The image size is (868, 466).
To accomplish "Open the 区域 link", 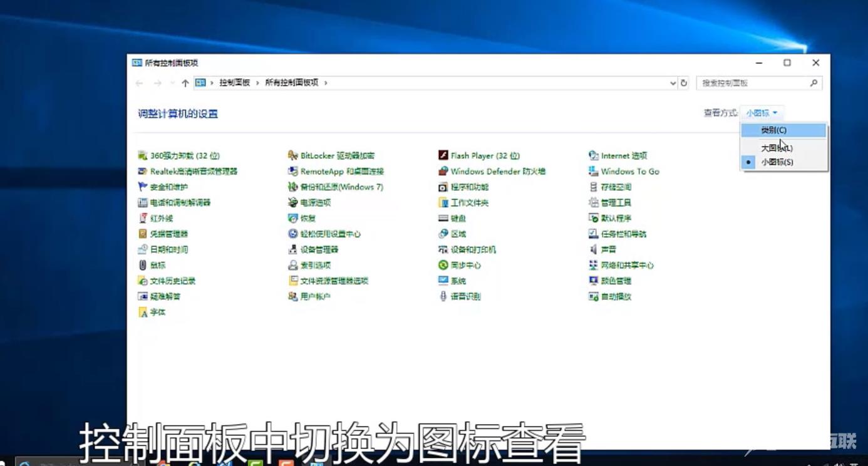I will pos(458,234).
